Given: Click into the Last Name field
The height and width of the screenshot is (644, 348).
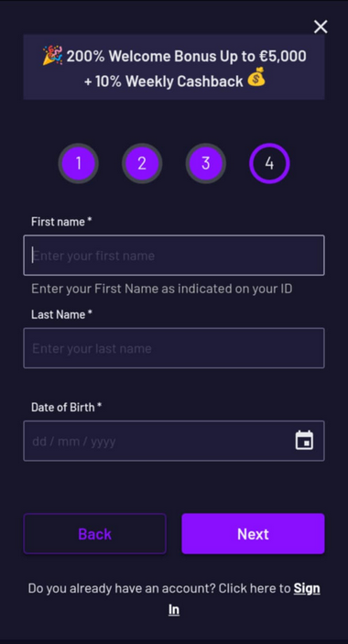Looking at the screenshot, I should 174,348.
